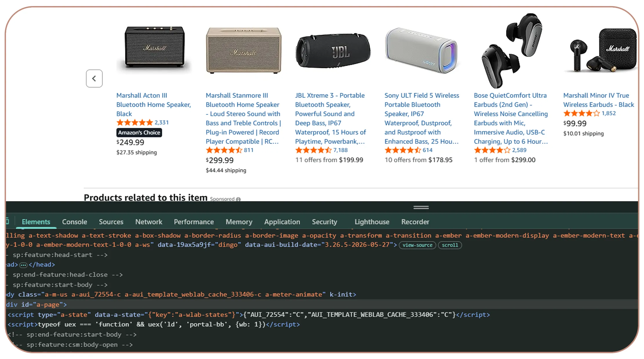The height and width of the screenshot is (359, 644).
Task: Open JBL Xtreme 3 speaker image
Action: pyautogui.click(x=333, y=51)
